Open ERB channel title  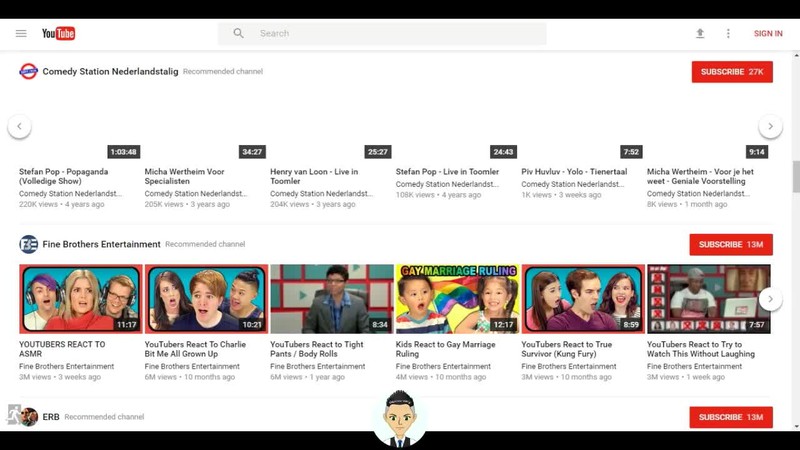coord(51,417)
